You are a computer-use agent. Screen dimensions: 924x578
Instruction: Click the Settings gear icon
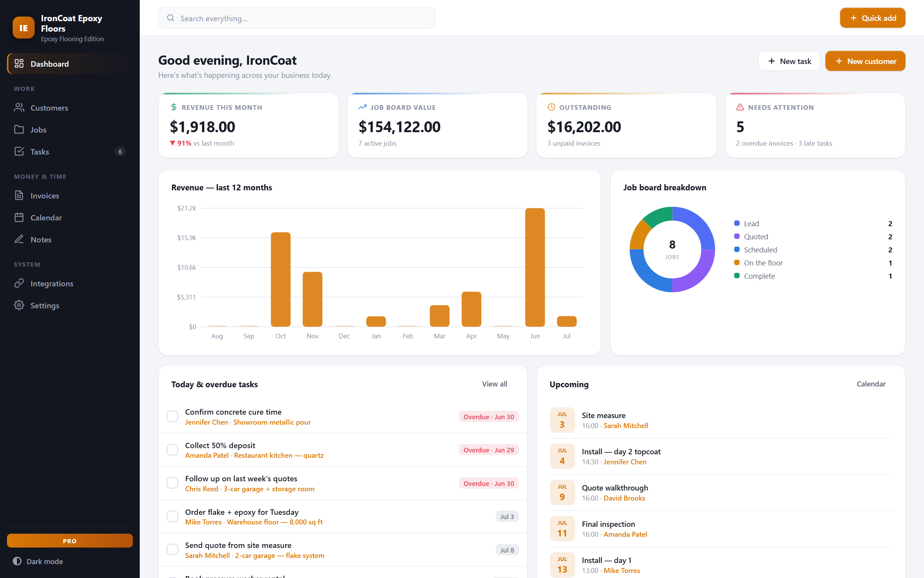point(19,305)
